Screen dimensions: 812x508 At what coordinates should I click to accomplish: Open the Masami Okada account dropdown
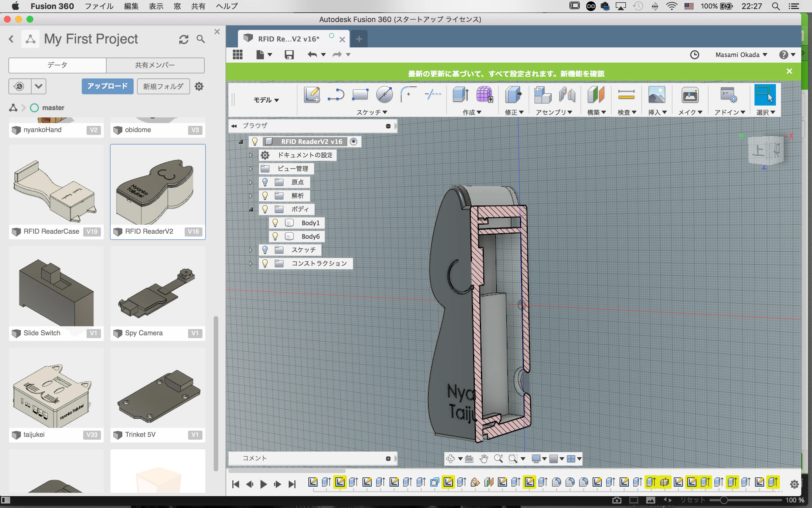[741, 54]
